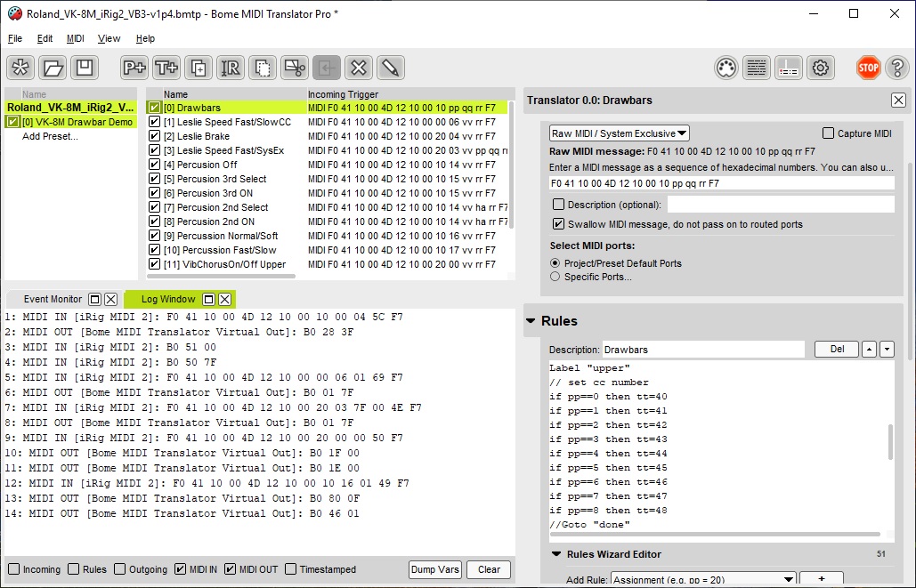Open the Raw MIDI / System Exclusive dropdown

tap(620, 133)
